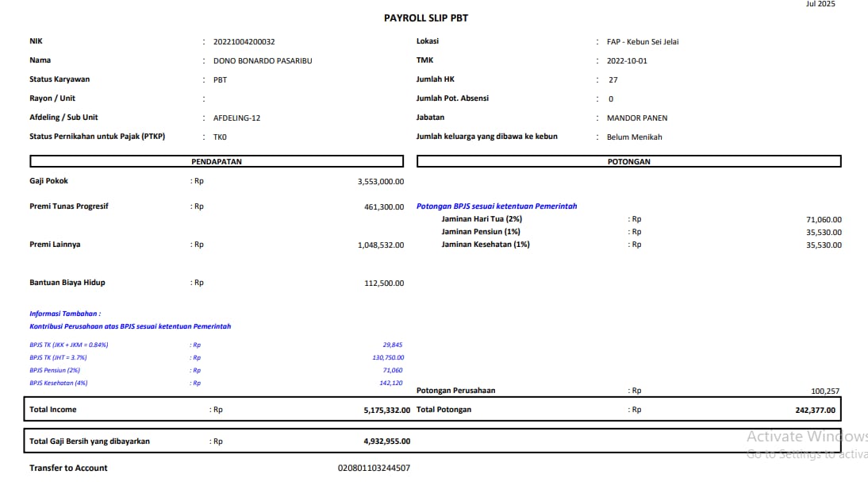
Task: Click the Jul 2025 period label
Action: coord(820,4)
